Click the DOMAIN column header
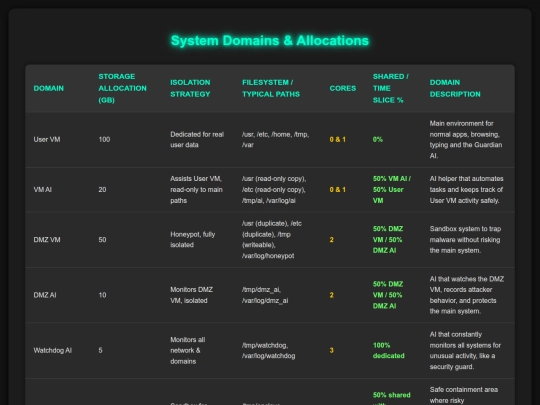 point(49,88)
